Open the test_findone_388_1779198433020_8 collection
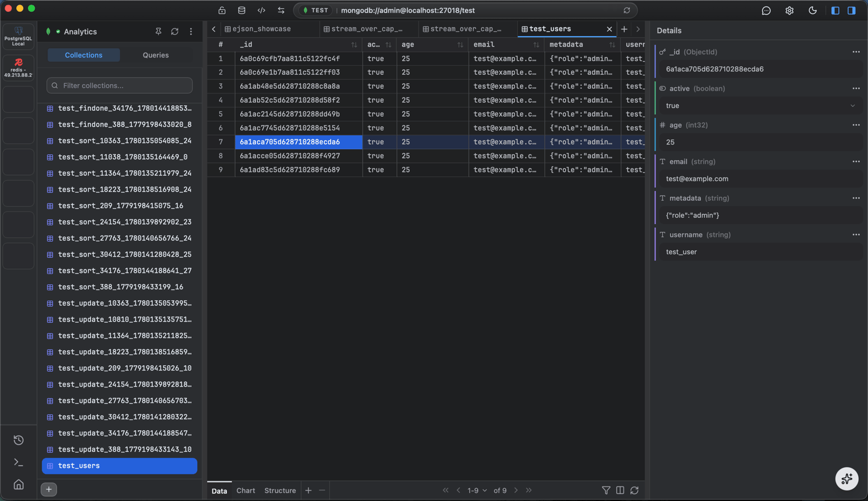The image size is (868, 501). click(120, 124)
